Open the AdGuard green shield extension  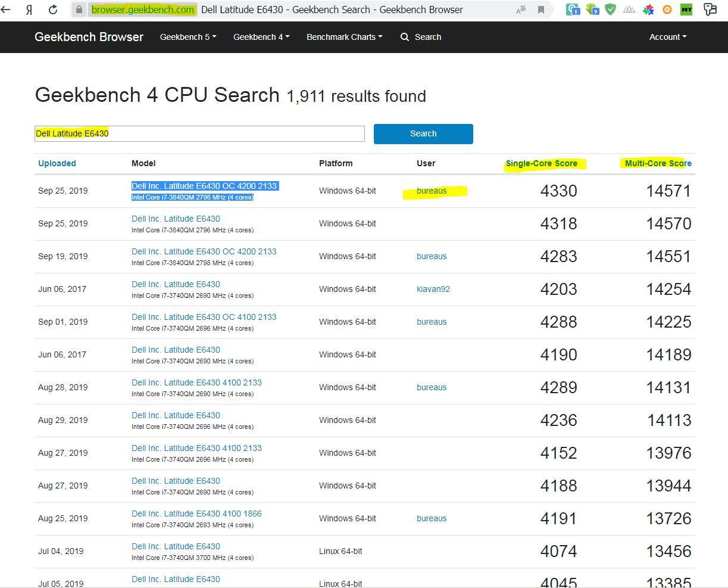(610, 10)
